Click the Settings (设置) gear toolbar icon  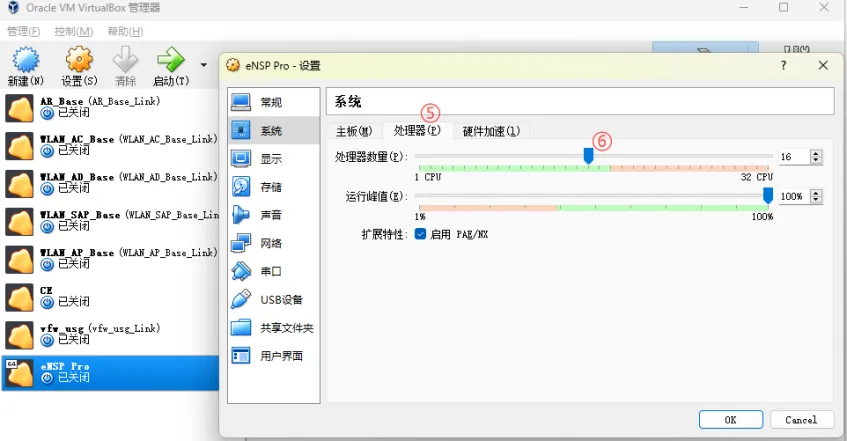pyautogui.click(x=79, y=59)
